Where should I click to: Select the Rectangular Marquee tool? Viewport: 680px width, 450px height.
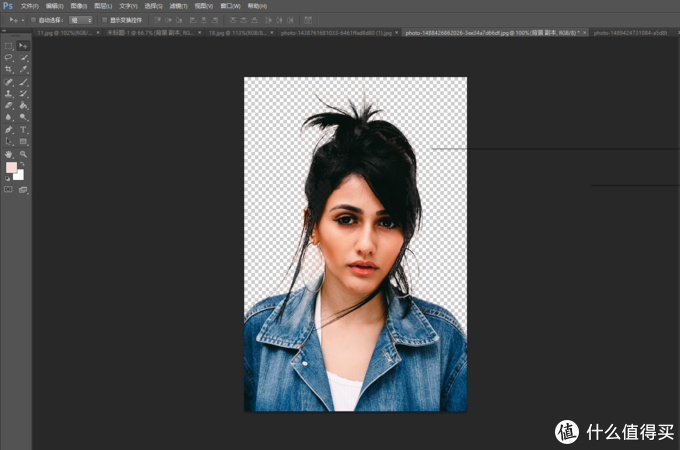9,46
